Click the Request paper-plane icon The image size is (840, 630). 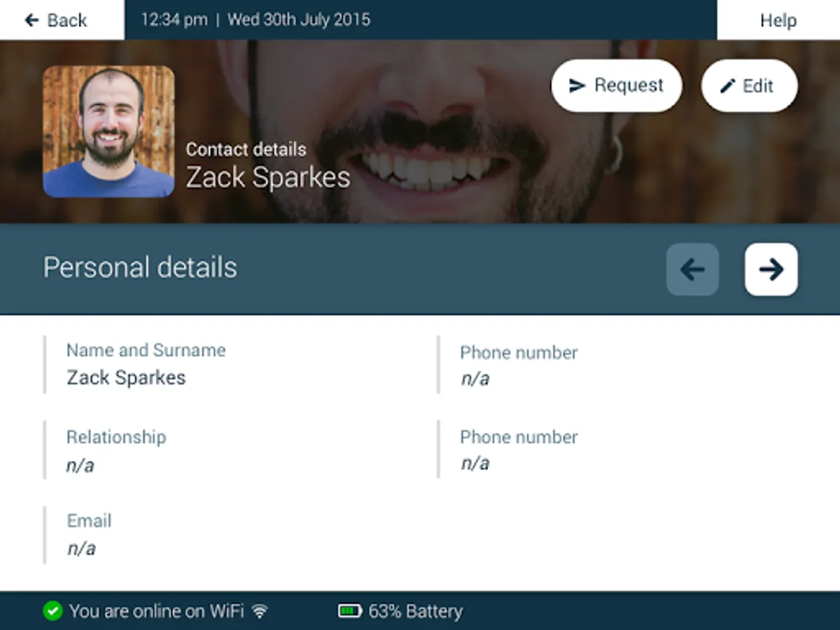pyautogui.click(x=577, y=85)
